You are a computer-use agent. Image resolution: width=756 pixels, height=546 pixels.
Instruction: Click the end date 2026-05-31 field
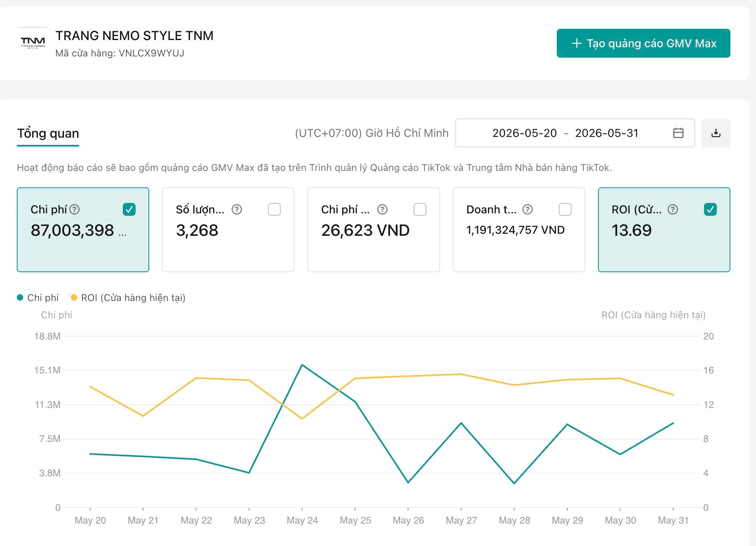pyautogui.click(x=606, y=133)
